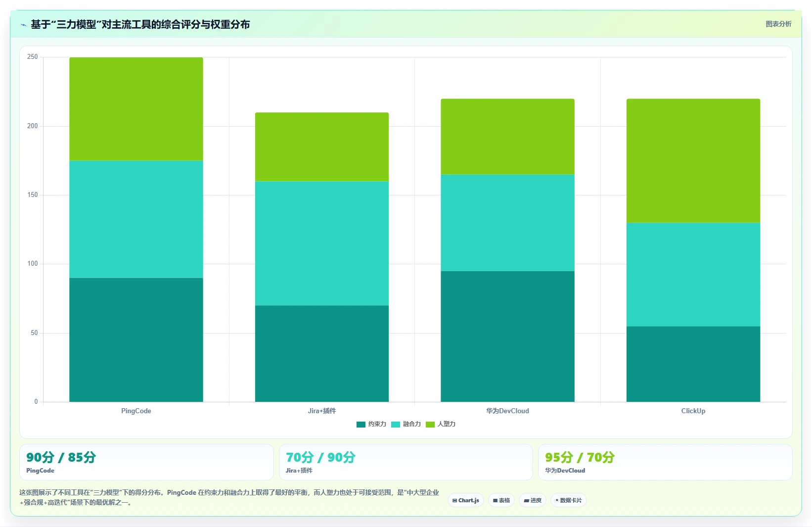
Task: Click ClickUp's 人塑力 green segment
Action: [693, 161]
